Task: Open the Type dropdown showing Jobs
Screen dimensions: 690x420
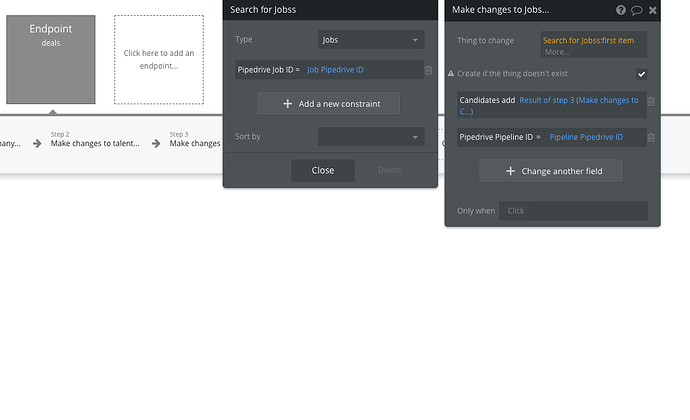Action: click(371, 40)
